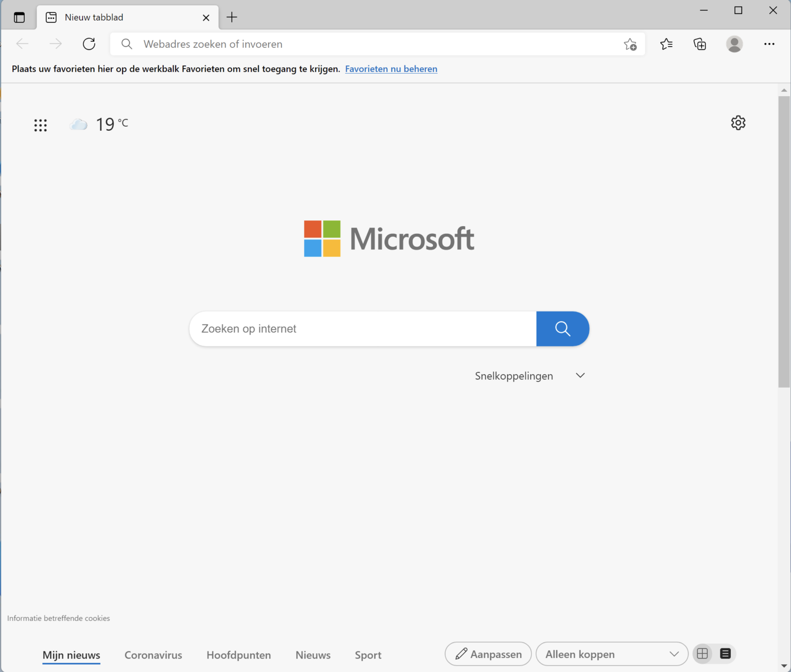791x672 pixels.
Task: Open the tab actions menu icon
Action: (x=19, y=18)
